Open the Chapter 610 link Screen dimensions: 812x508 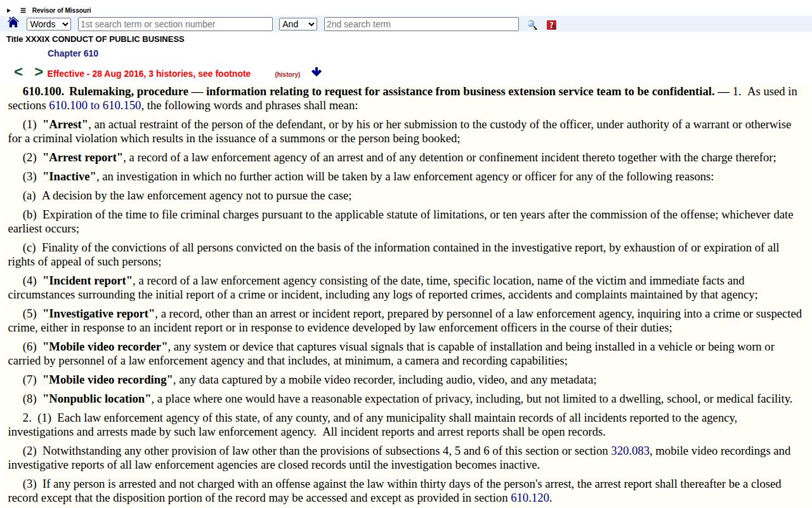tap(73, 53)
